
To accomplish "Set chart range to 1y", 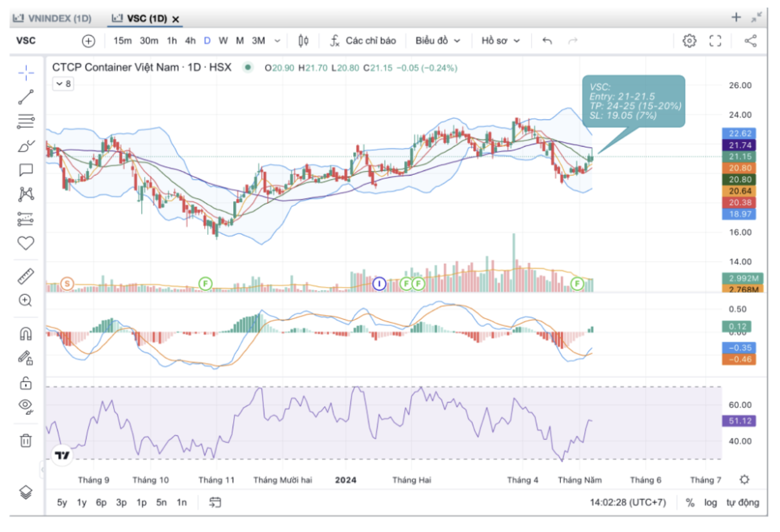I will click(82, 502).
